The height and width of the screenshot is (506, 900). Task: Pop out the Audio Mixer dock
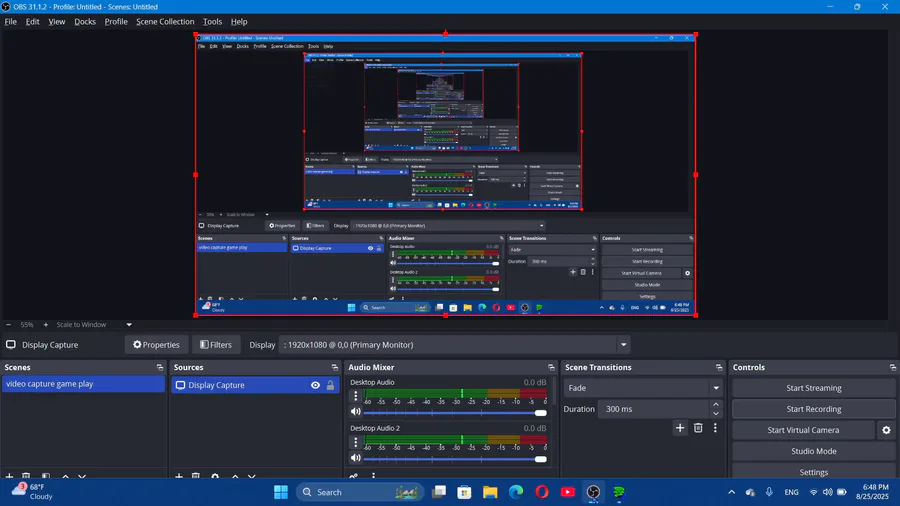tap(551, 367)
